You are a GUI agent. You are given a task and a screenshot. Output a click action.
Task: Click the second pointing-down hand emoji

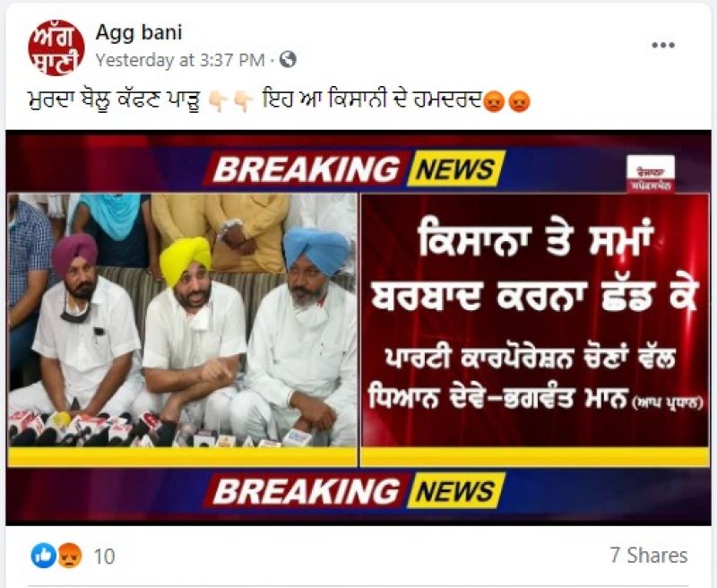pyautogui.click(x=243, y=101)
